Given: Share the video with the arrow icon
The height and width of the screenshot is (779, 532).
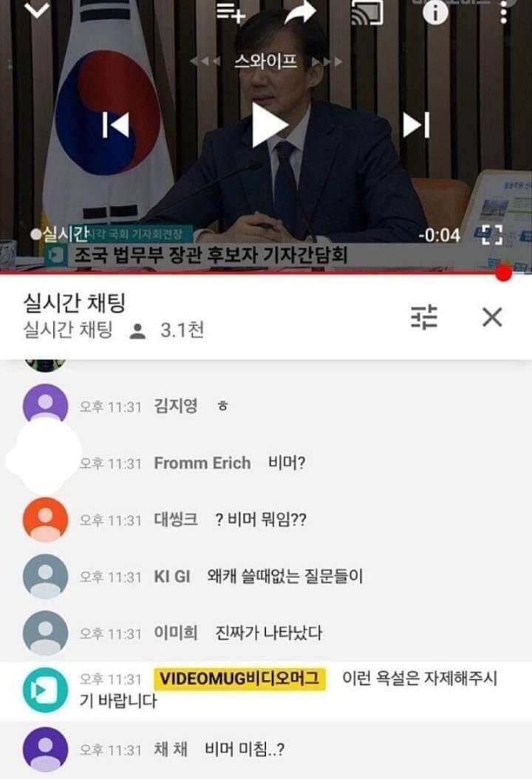Looking at the screenshot, I should coord(300,11).
